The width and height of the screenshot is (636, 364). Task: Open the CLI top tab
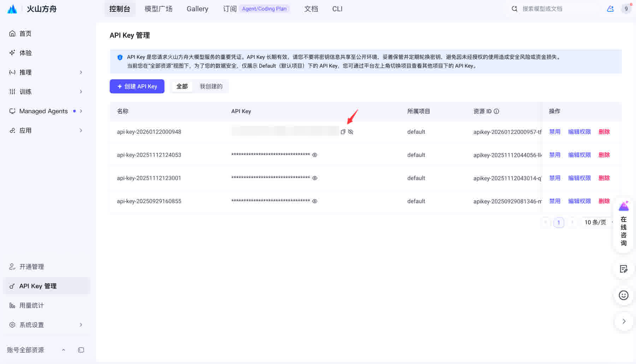pos(337,9)
